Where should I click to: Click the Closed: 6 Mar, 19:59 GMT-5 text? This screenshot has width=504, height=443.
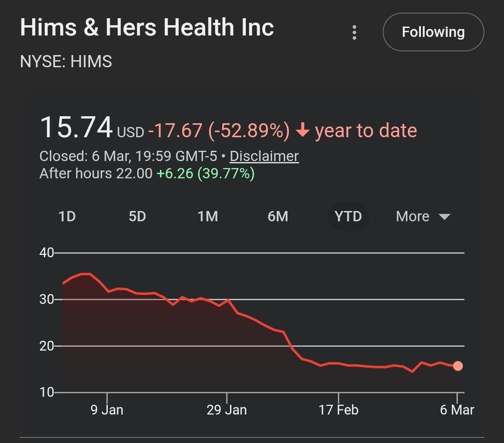(x=128, y=156)
